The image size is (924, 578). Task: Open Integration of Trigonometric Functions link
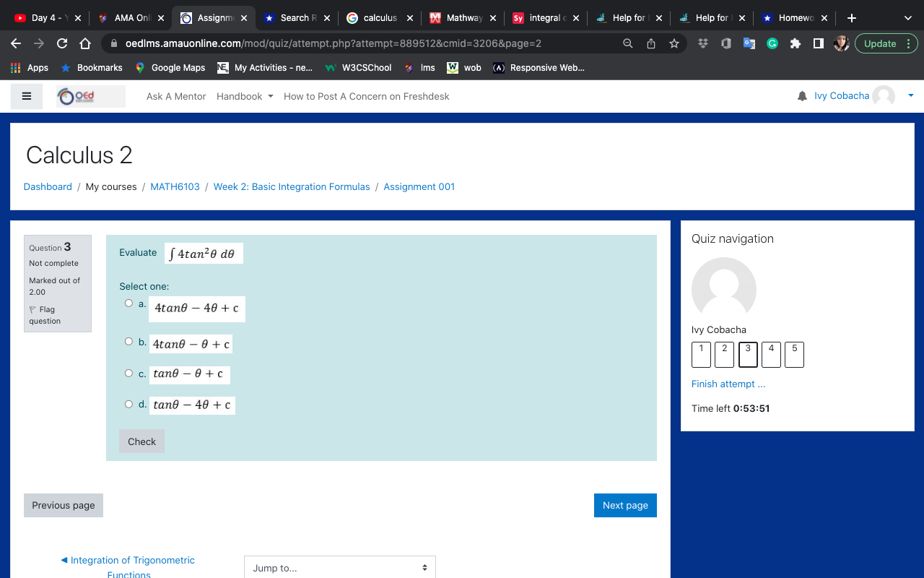128,567
